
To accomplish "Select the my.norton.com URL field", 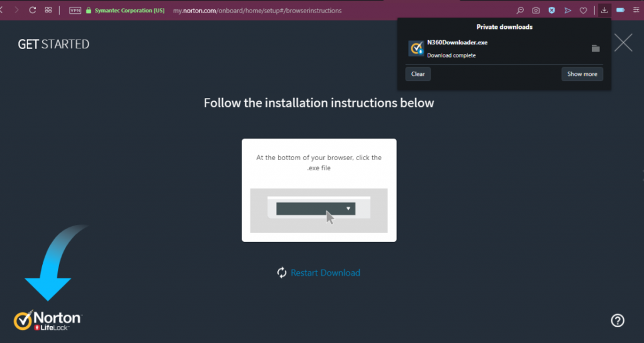I will [x=257, y=11].
